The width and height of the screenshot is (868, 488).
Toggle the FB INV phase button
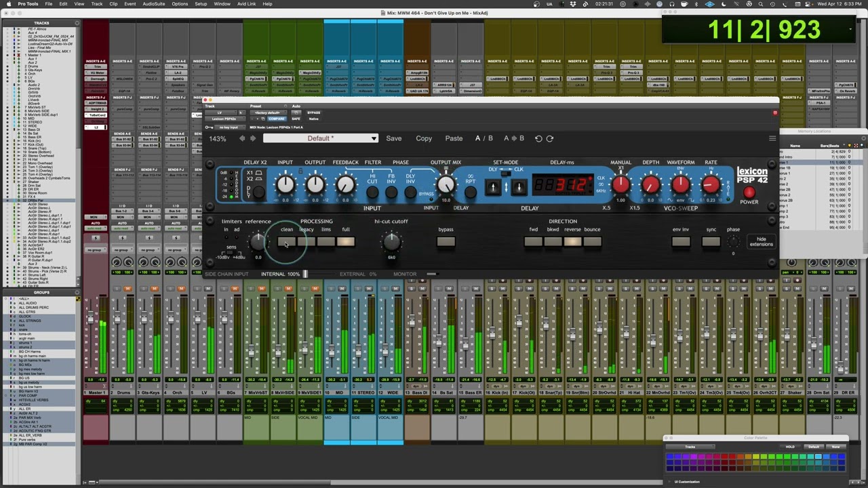coord(391,192)
